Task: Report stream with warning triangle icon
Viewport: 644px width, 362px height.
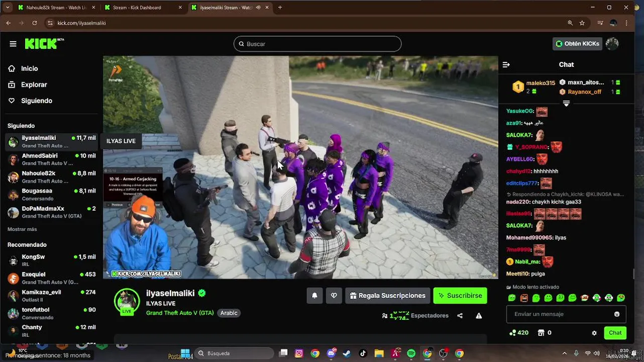Action: tap(479, 316)
